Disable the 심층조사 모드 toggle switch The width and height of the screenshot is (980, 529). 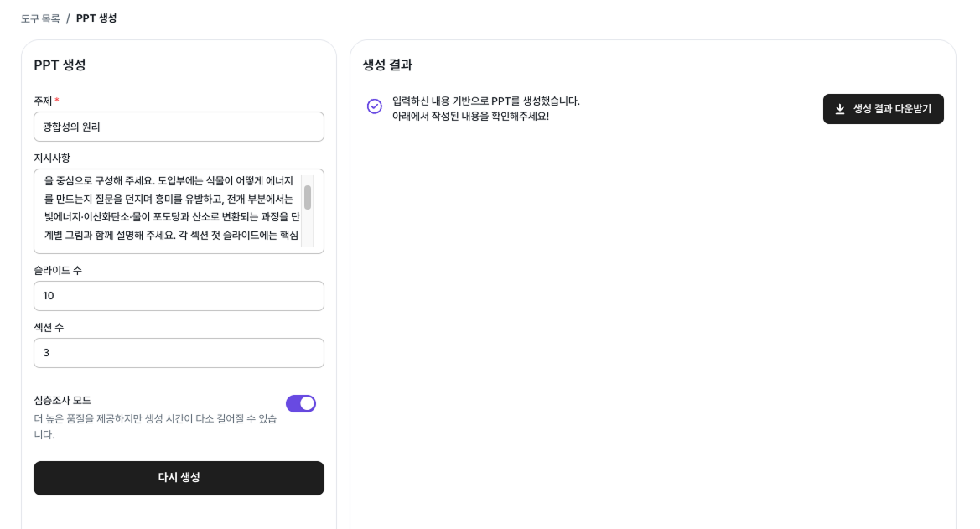tap(301, 403)
